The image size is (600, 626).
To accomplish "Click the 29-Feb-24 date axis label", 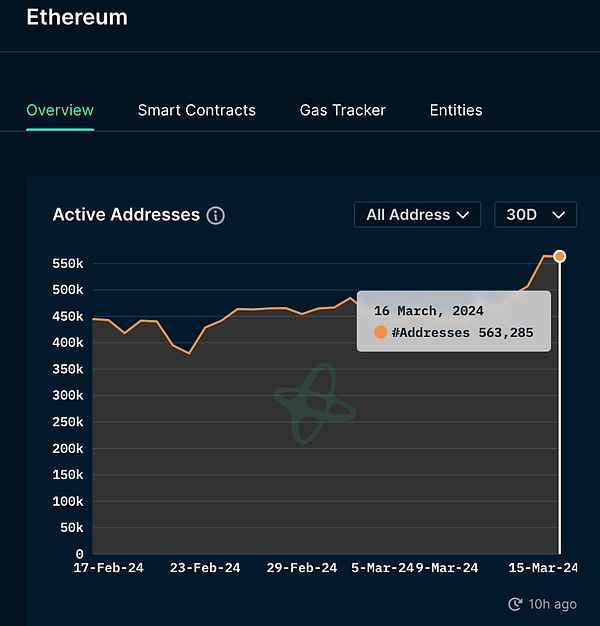I will pyautogui.click(x=302, y=568).
